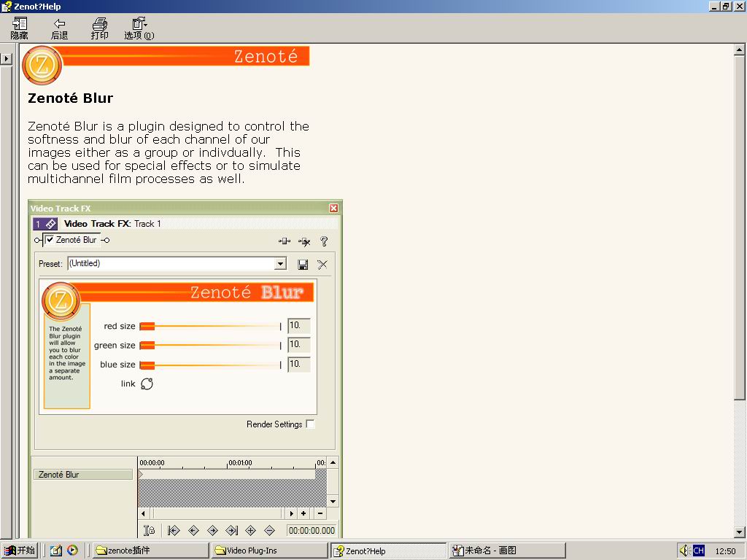The width and height of the screenshot is (747, 560).
Task: Click the plug-in help question icon
Action: tap(324, 241)
